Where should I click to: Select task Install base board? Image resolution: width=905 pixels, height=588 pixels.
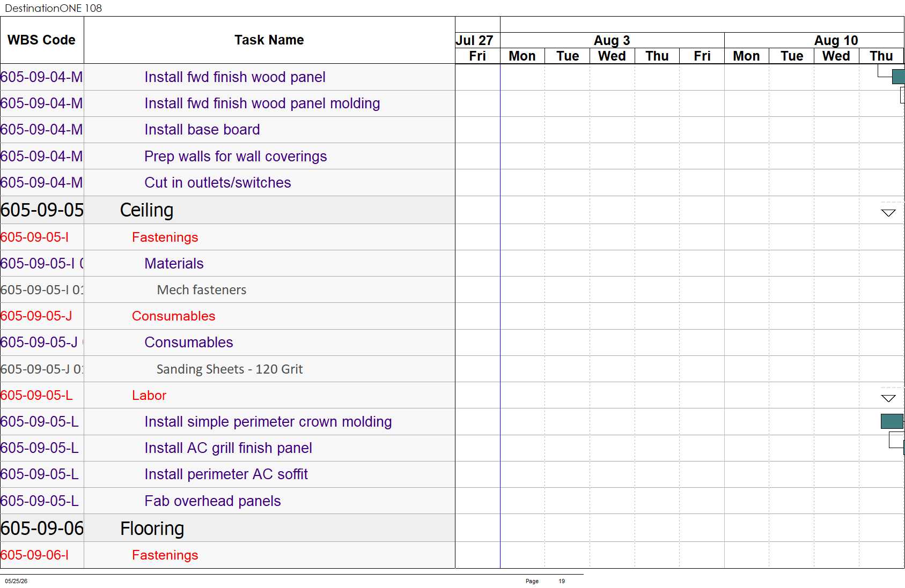(202, 130)
